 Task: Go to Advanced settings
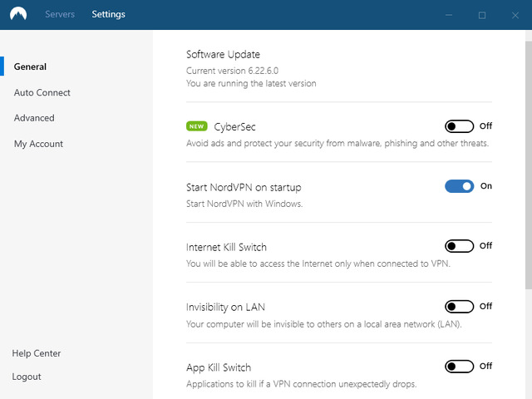(x=34, y=118)
